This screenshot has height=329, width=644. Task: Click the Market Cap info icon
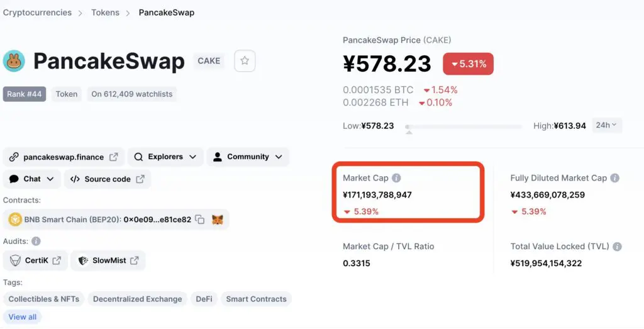coord(396,178)
